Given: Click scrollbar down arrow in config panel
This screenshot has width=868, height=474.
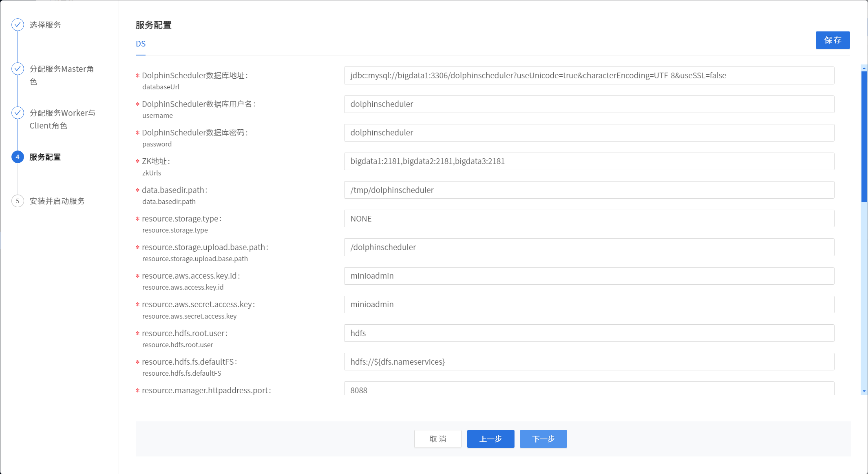Looking at the screenshot, I should click(x=864, y=391).
